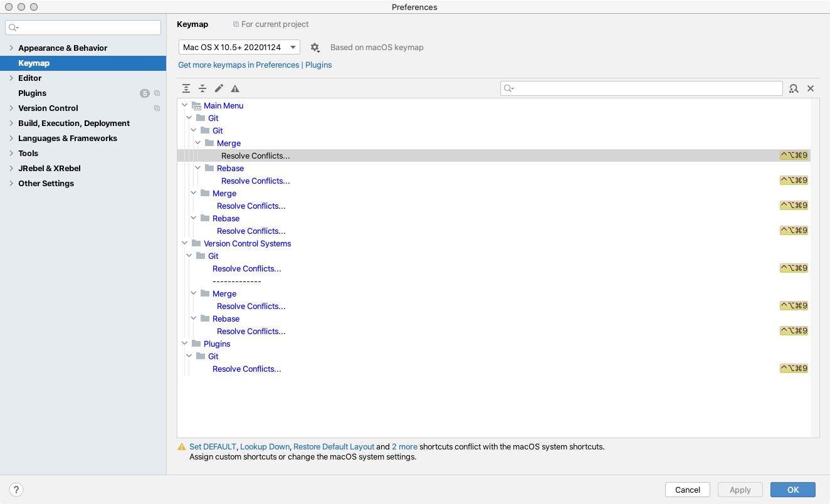The image size is (830, 504).
Task: Open Get more keymaps in Preferences | Plugins link
Action: (x=255, y=65)
